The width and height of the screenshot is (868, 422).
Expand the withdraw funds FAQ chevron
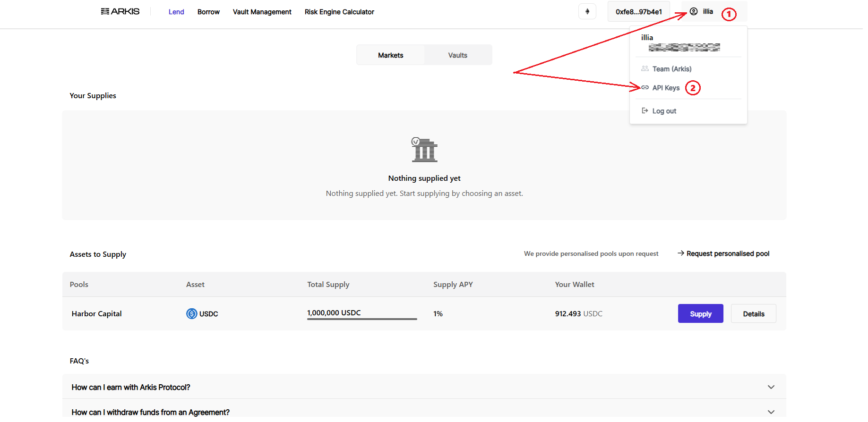point(771,412)
